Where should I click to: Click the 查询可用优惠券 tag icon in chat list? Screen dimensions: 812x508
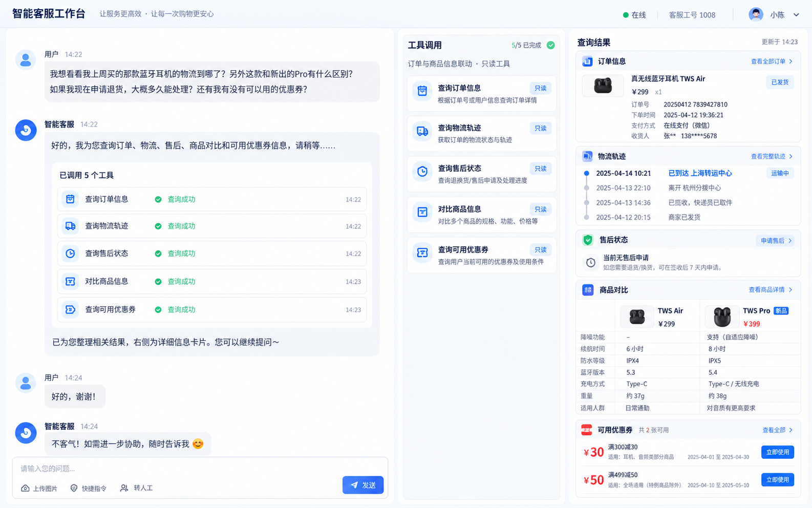point(70,309)
